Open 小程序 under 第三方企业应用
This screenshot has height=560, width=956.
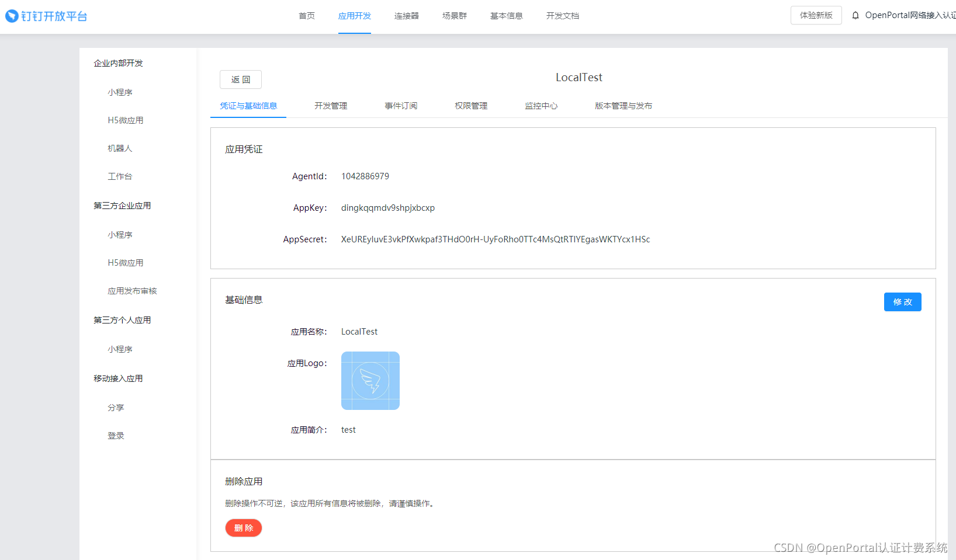tap(120, 235)
